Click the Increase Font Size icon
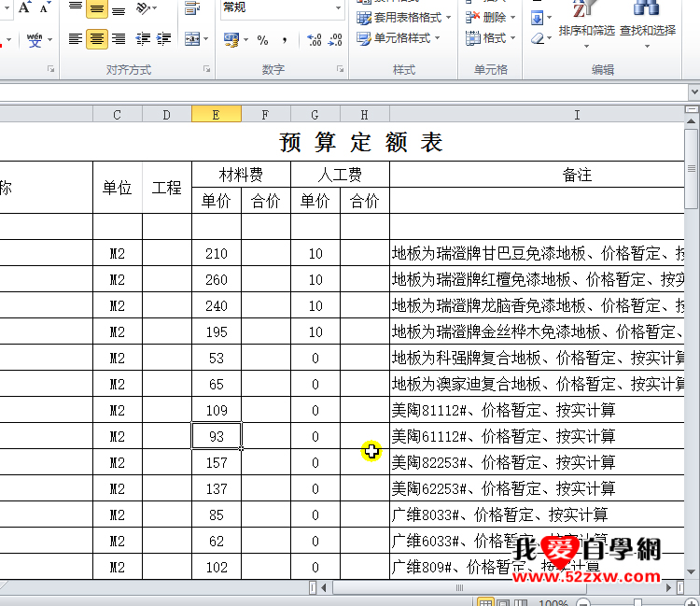The width and height of the screenshot is (700, 606). pyautogui.click(x=24, y=7)
